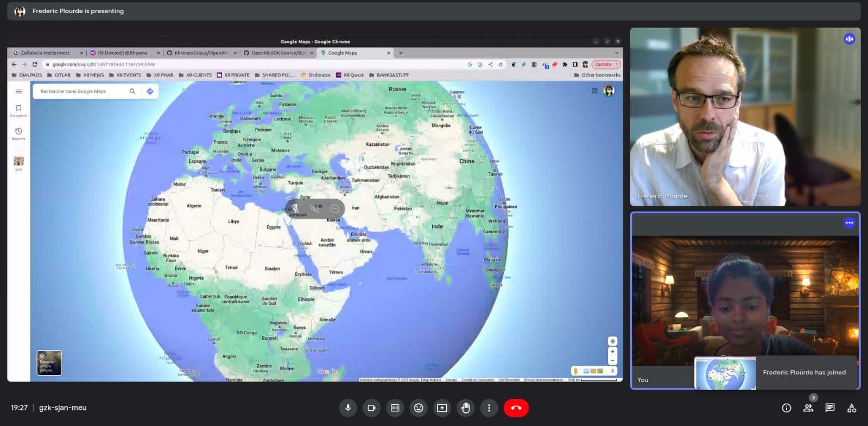Viewport: 868px width, 426px height.
Task: Open Maps directions icon
Action: [x=150, y=91]
